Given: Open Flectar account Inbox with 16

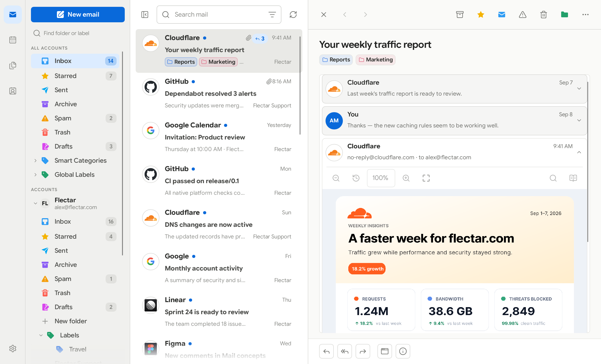Looking at the screenshot, I should pyautogui.click(x=75, y=222).
